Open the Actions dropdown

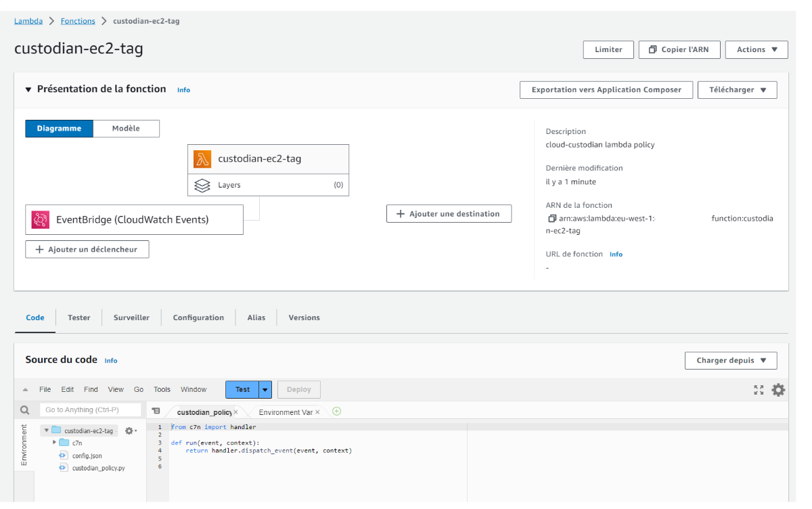click(756, 49)
